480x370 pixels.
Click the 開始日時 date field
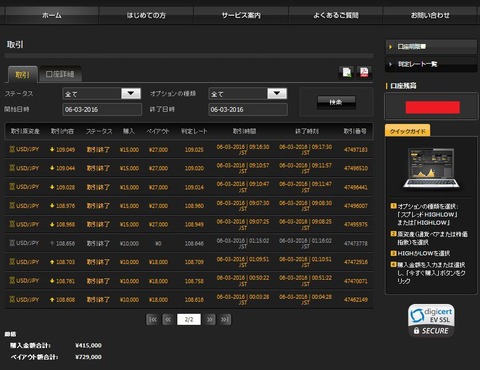[102, 109]
